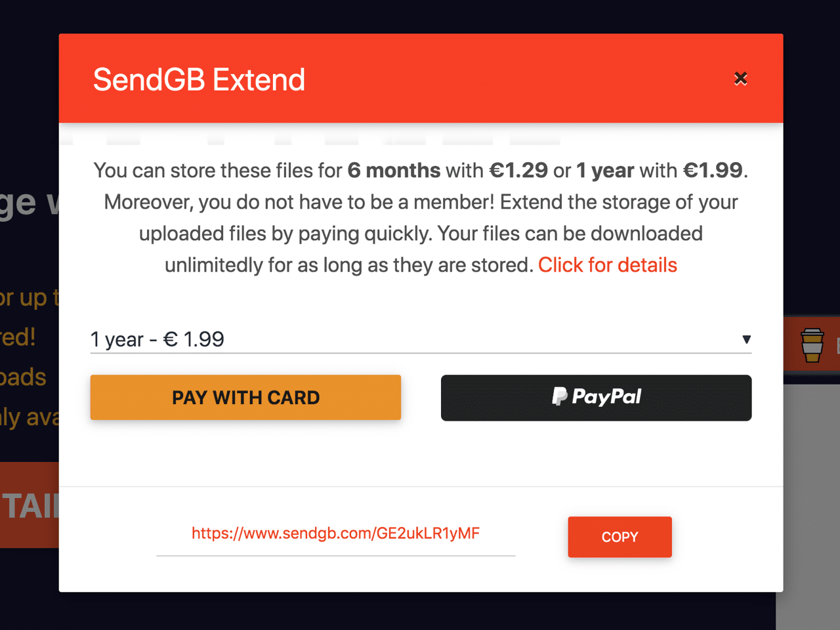Click the X icon on the SendGB Extend header

pos(740,78)
